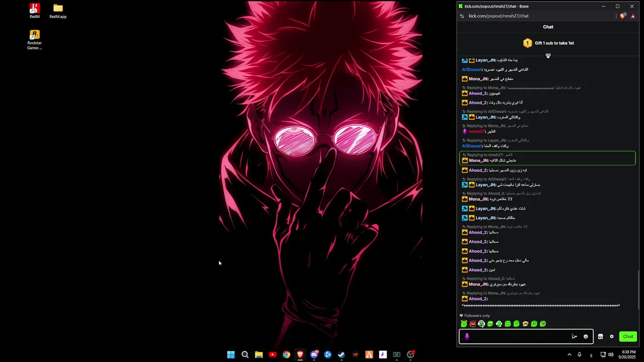Send message with green Chat button
This screenshot has height=362, width=644.
pyautogui.click(x=628, y=336)
